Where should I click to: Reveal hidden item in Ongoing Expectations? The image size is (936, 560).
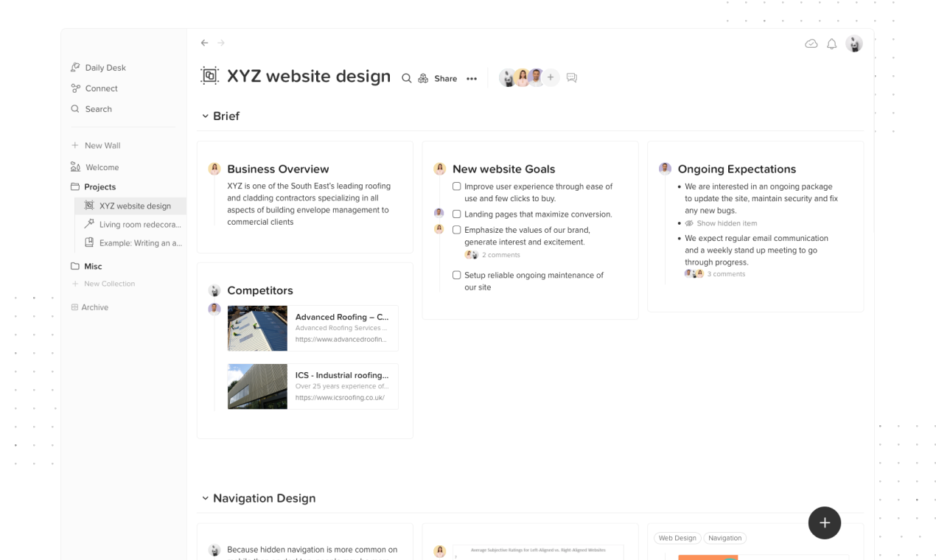point(727,223)
